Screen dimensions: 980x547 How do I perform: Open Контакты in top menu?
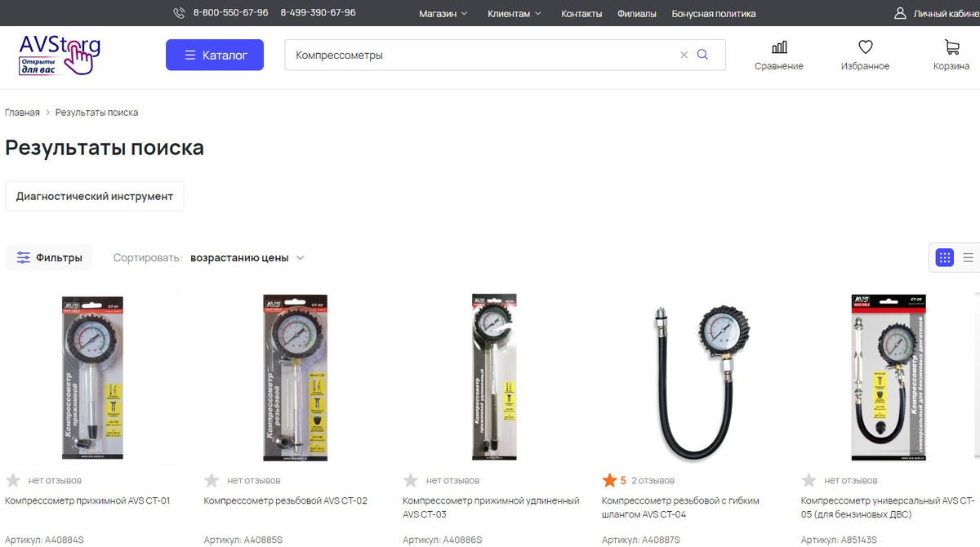pyautogui.click(x=581, y=14)
